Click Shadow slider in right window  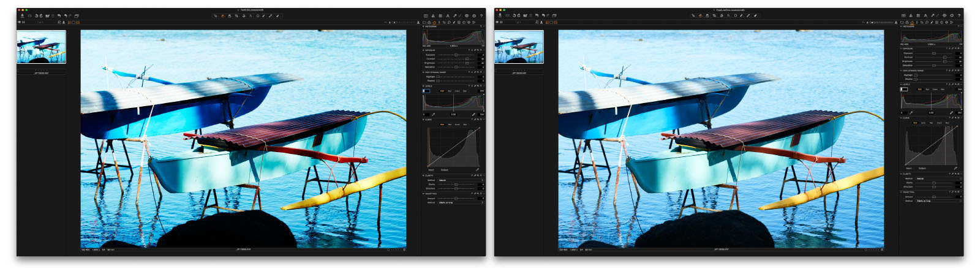(933, 79)
